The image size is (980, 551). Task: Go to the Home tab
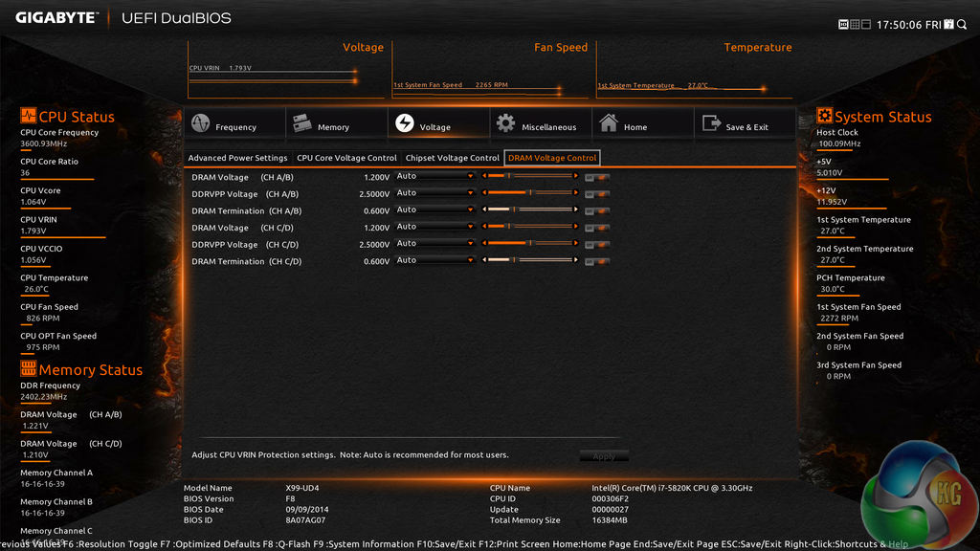click(x=642, y=123)
